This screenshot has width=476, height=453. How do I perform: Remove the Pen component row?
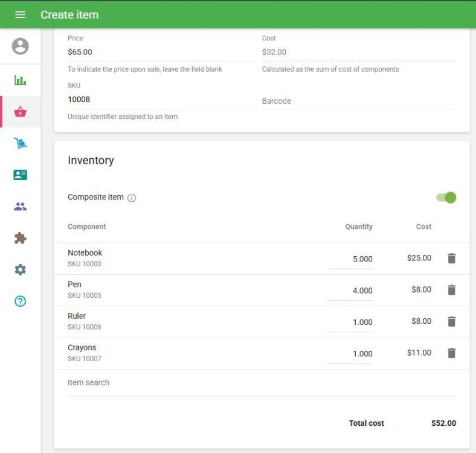[451, 290]
